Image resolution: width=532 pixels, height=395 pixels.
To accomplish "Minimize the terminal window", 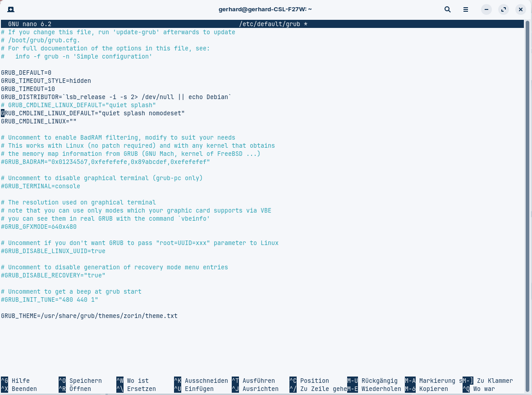I will coord(486,9).
